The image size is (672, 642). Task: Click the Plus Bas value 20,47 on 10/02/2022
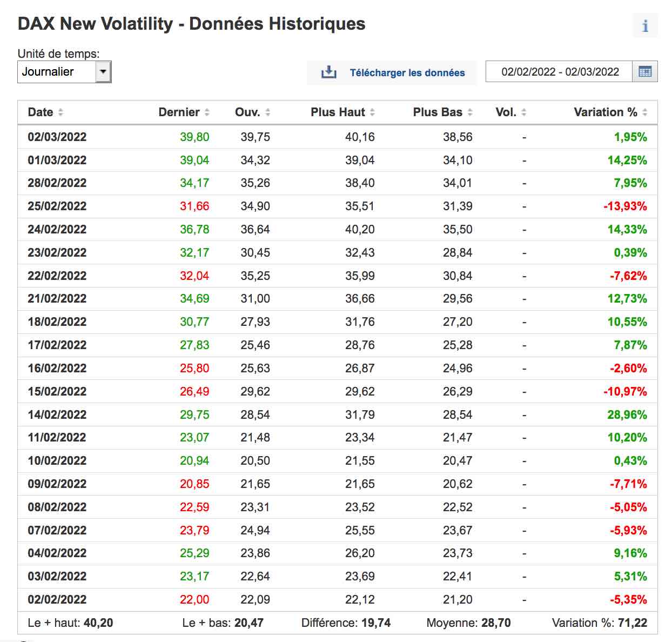(458, 461)
